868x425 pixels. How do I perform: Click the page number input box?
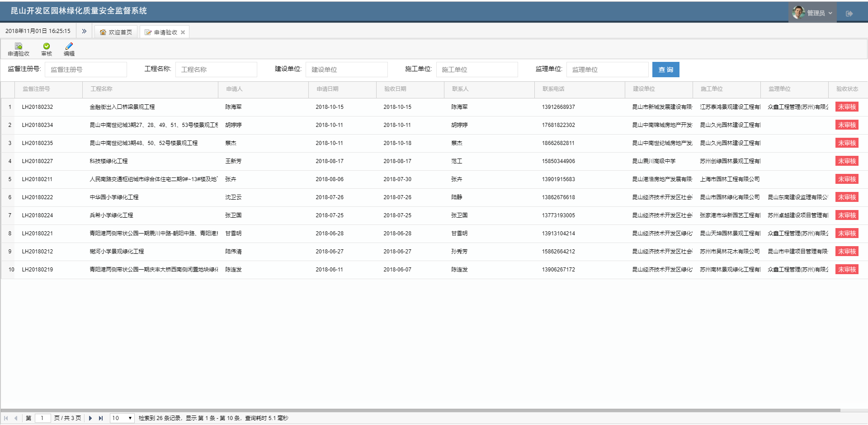[x=42, y=418]
